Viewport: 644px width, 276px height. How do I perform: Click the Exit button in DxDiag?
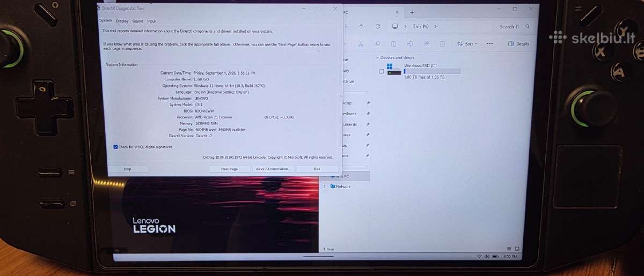[x=317, y=169]
